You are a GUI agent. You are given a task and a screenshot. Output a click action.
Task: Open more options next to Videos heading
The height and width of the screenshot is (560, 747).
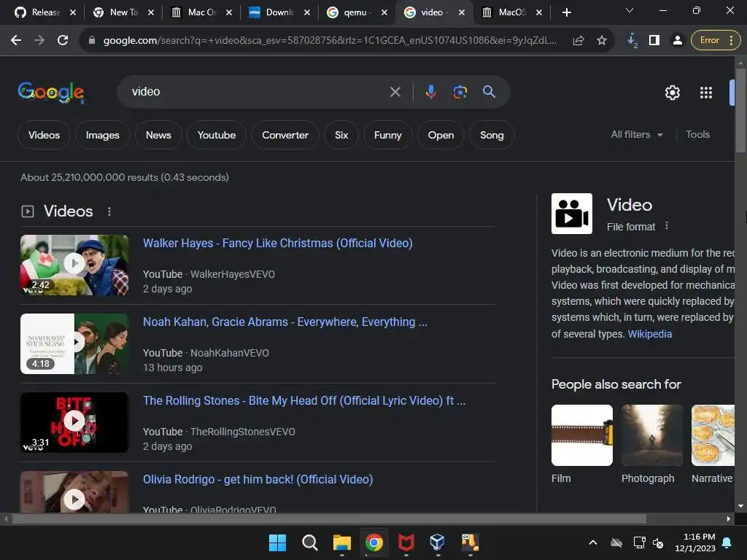pyautogui.click(x=109, y=211)
